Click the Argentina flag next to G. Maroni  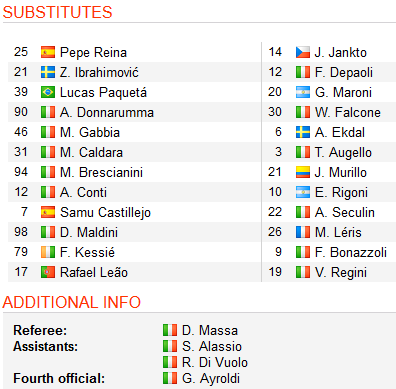click(x=303, y=92)
